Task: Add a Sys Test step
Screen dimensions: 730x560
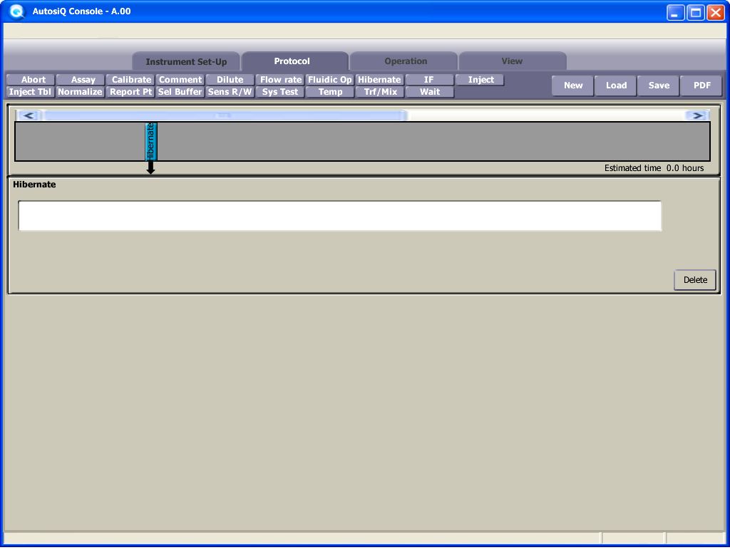Action: coord(280,92)
